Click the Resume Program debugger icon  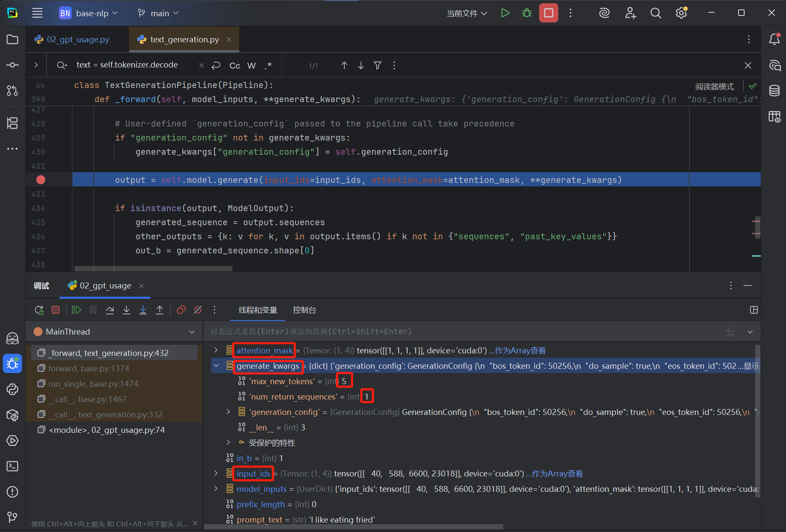point(76,310)
